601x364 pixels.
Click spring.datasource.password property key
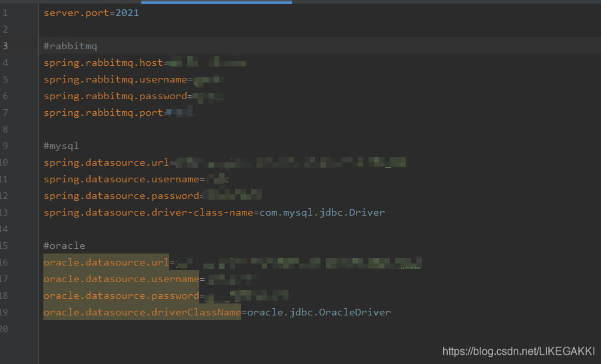(x=121, y=196)
